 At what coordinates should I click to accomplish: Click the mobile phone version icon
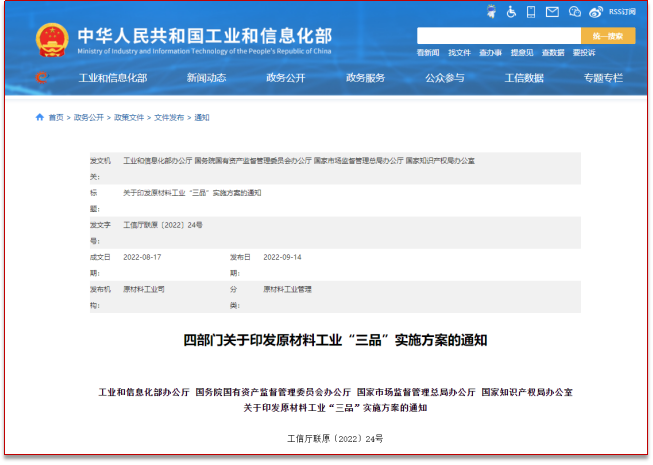[x=531, y=12]
